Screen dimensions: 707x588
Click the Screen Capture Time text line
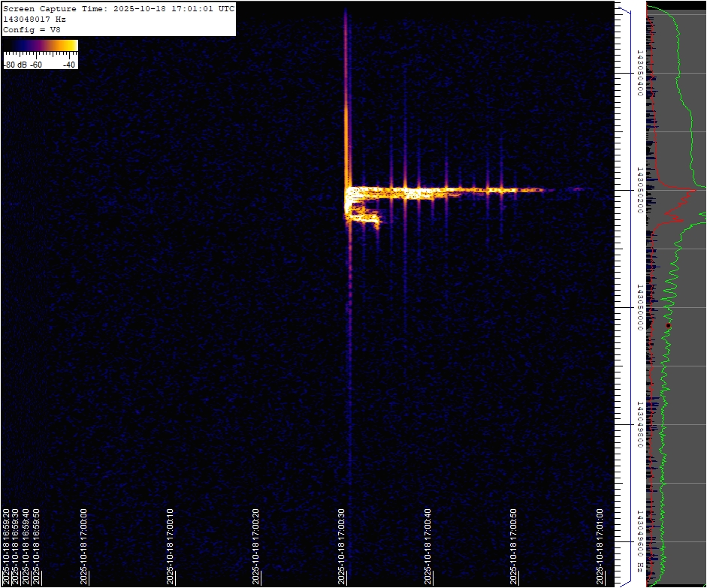click(119, 9)
